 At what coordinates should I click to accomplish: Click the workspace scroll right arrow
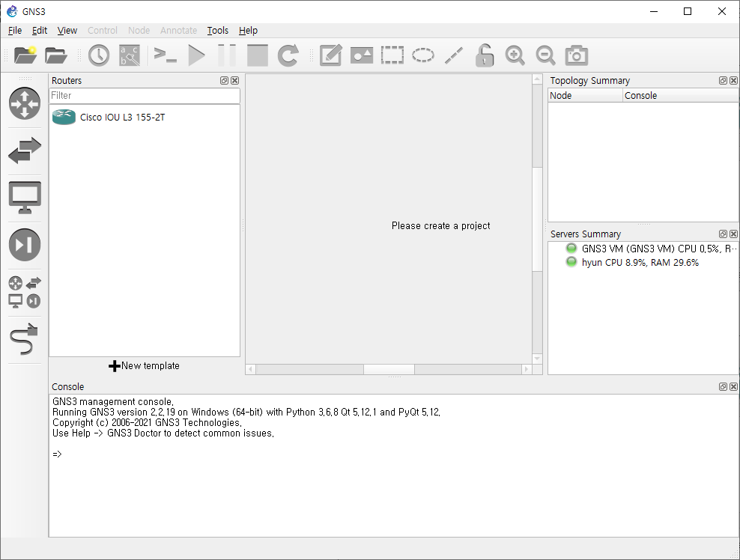[527, 369]
